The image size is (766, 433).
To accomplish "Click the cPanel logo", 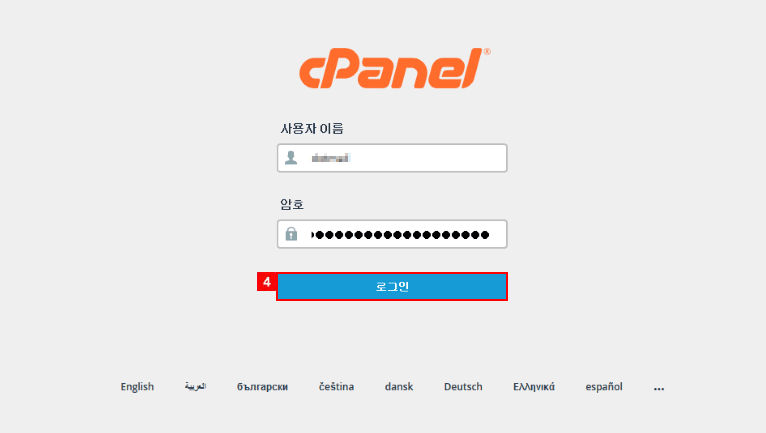I will (395, 68).
